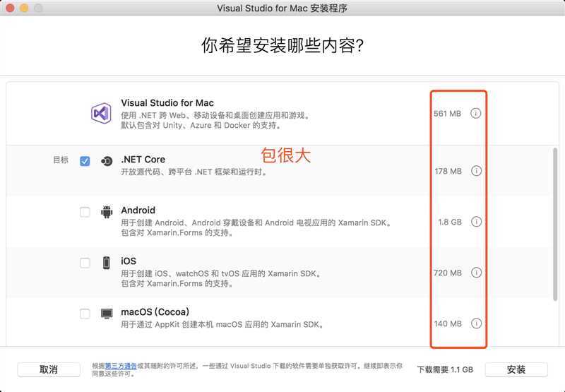565x392 pixels.
Task: Open the 第三方通告 link
Action: tap(121, 366)
